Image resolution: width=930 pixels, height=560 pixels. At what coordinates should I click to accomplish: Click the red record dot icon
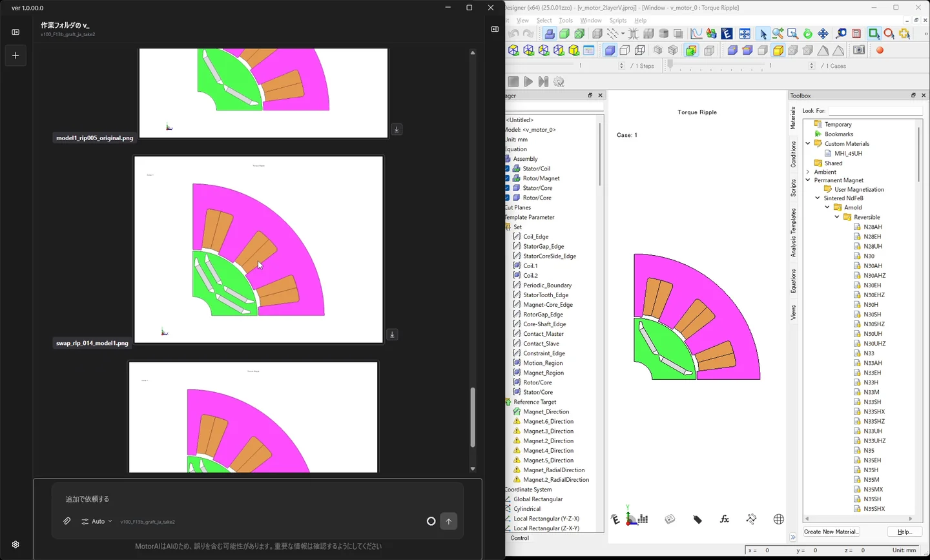(880, 50)
